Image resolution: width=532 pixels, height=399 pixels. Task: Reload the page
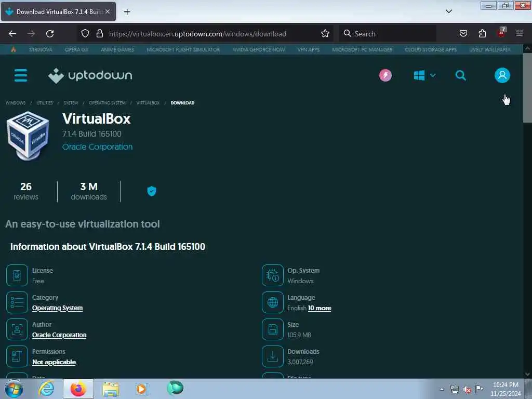click(50, 34)
